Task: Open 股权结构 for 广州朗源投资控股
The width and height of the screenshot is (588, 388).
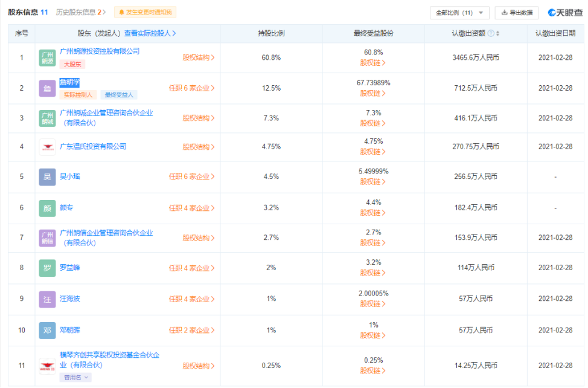Action: (x=199, y=58)
